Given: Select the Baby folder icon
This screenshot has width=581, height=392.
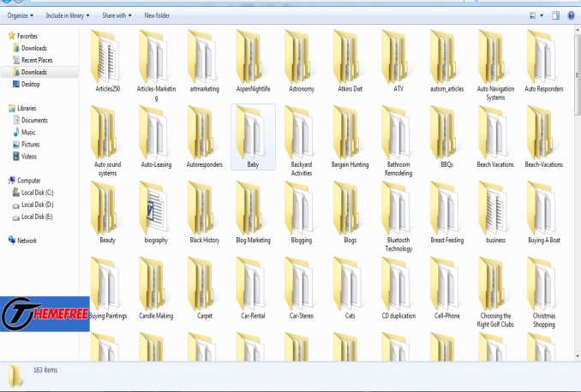Looking at the screenshot, I should click(x=253, y=133).
